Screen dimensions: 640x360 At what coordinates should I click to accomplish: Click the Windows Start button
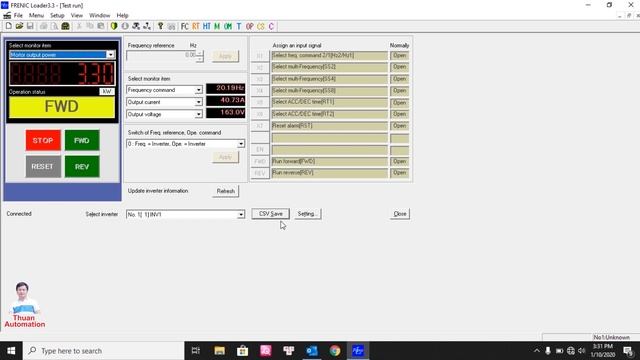(x=11, y=351)
